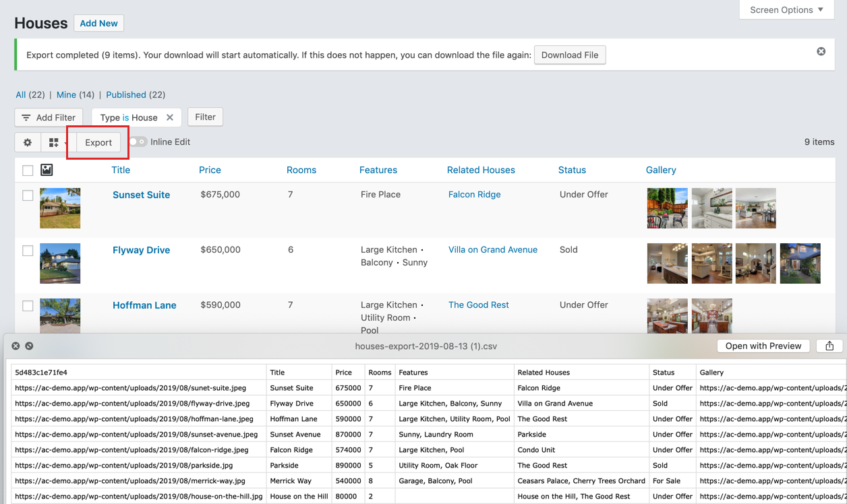Open the Villa on Grand Avenue link
The image size is (847, 504).
(x=493, y=249)
